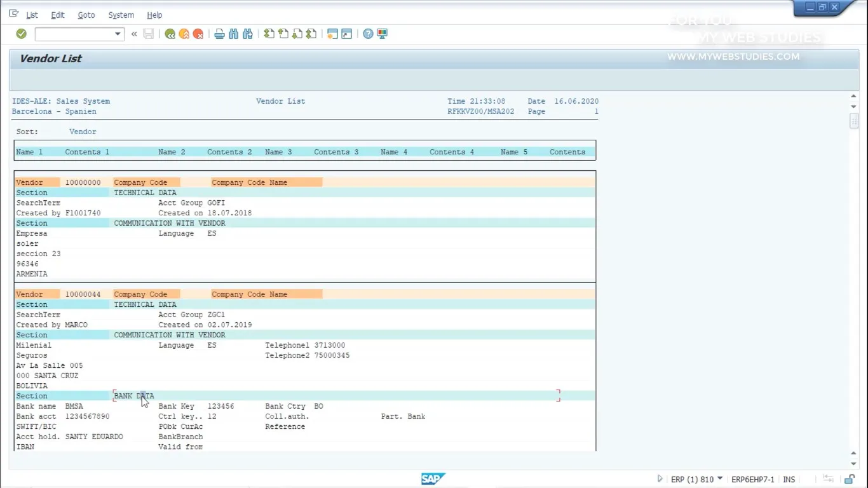868x488 pixels.
Task: Click the status bar transfer arrows icon
Action: [828, 479]
